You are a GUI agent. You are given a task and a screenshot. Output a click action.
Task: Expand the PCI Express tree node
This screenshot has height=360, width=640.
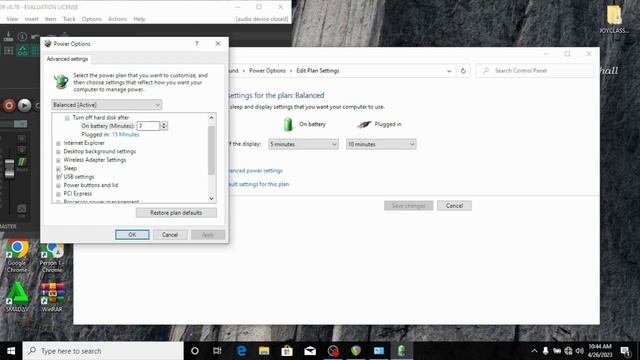(58, 194)
